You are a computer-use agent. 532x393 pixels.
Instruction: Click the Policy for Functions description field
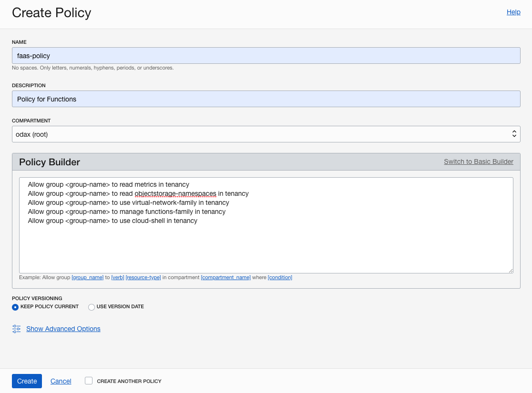point(266,99)
